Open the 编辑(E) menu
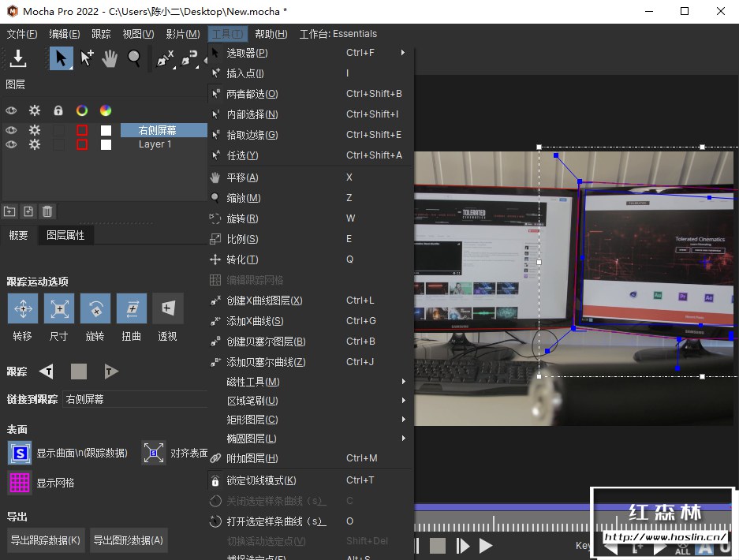The width and height of the screenshot is (739, 560). (65, 34)
